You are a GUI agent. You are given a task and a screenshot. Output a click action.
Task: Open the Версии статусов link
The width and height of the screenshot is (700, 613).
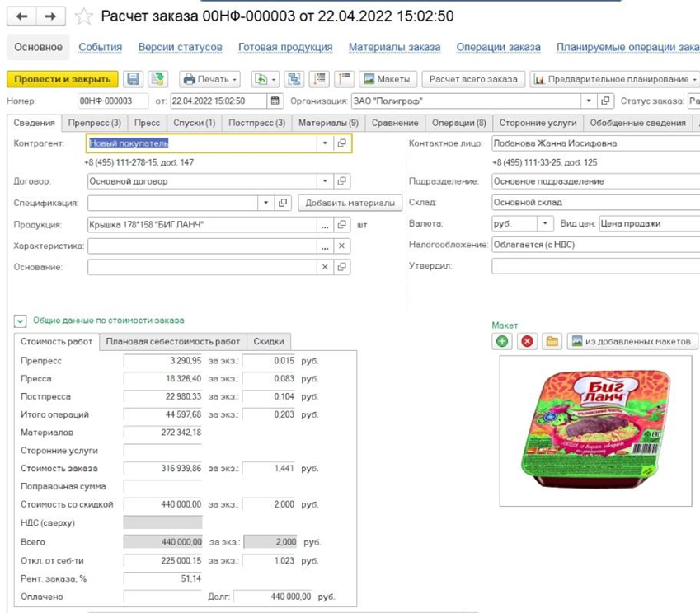tap(181, 47)
